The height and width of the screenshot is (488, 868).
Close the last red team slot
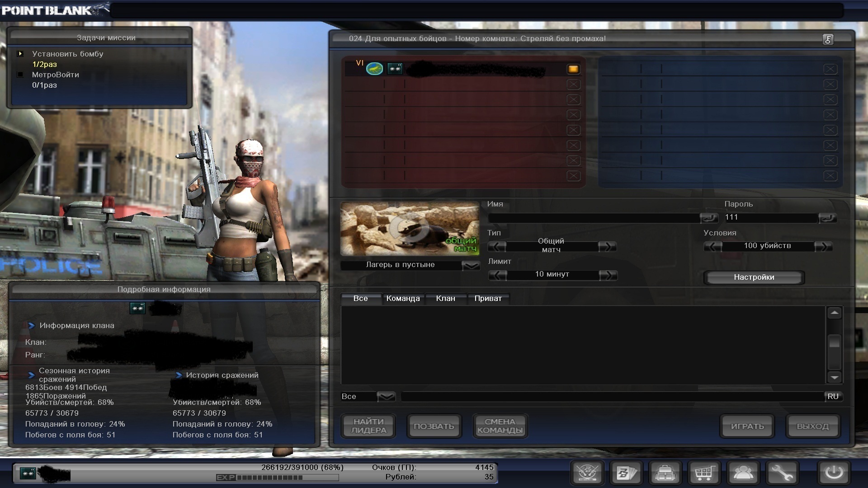[x=573, y=176]
